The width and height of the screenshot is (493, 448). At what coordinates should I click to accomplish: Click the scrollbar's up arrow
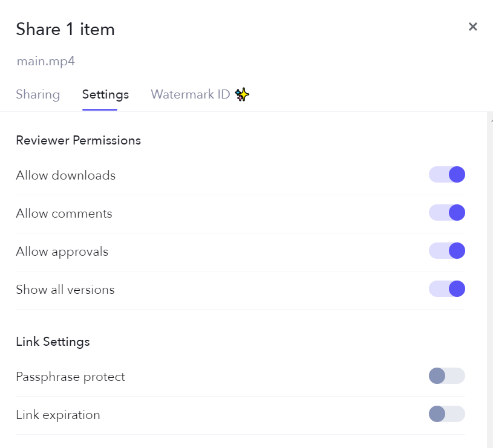pos(491,120)
